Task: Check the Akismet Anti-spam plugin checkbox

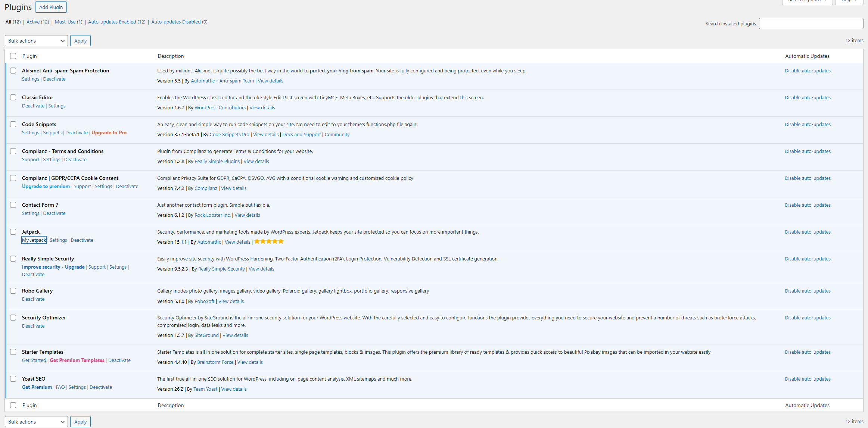Action: point(13,71)
